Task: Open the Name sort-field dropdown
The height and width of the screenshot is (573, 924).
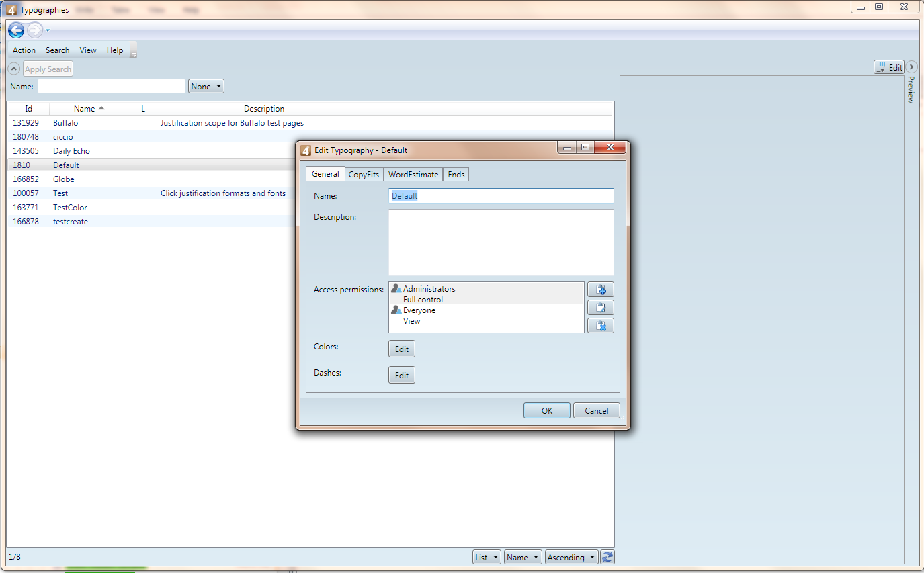Action: (523, 557)
